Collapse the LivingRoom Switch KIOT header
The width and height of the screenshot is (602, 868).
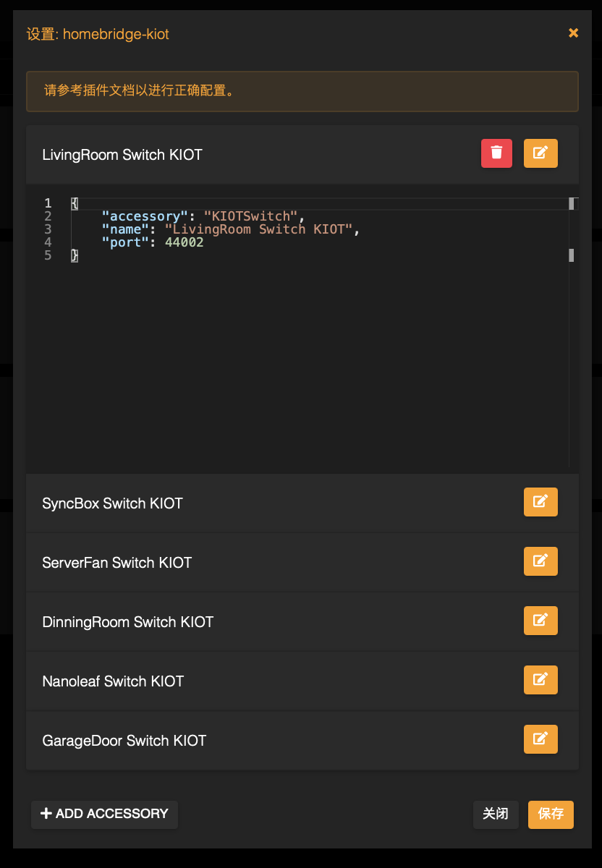click(x=302, y=155)
